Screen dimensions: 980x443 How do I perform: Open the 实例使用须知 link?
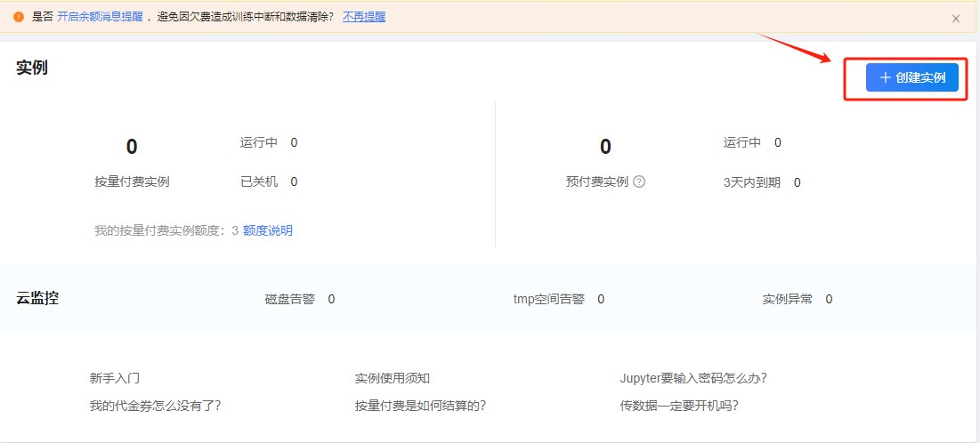coord(392,378)
